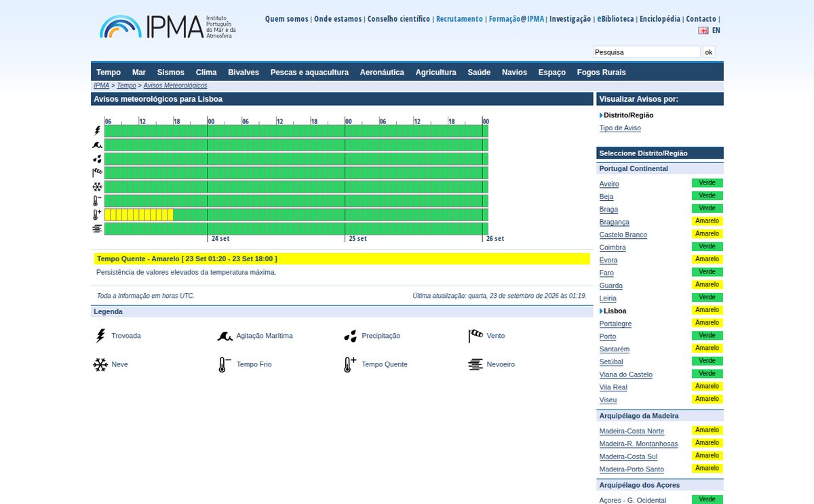Click the Precipitação legend icon
Image resolution: width=814 pixels, height=504 pixels.
(x=350, y=336)
